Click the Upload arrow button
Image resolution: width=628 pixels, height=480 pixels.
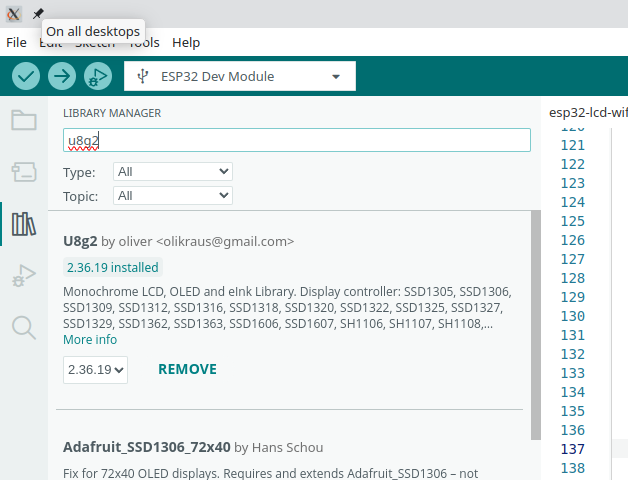(62, 76)
